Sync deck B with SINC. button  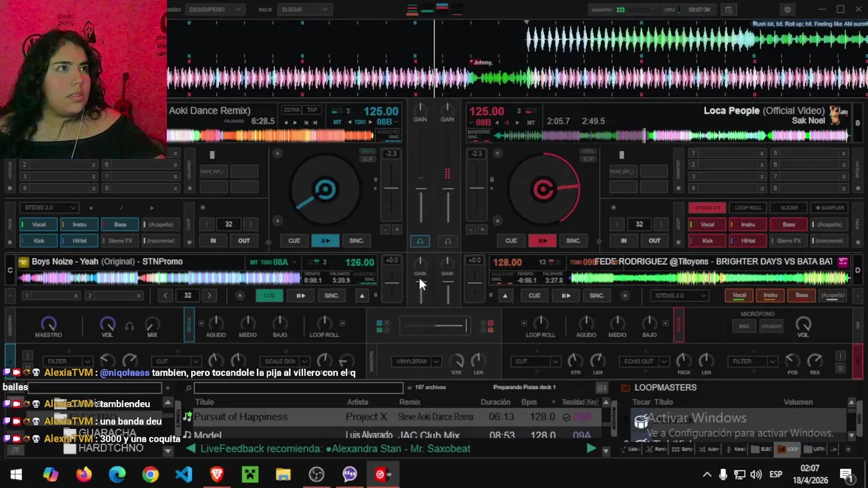coord(573,241)
